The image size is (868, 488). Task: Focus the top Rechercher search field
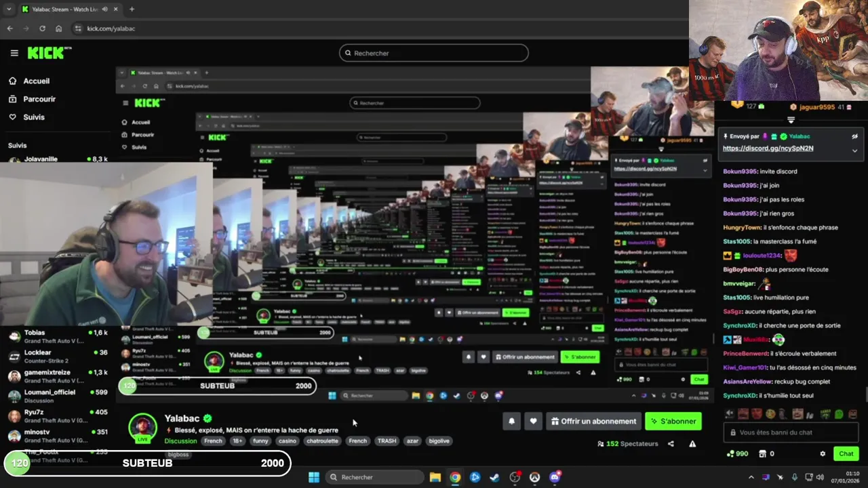coord(434,53)
